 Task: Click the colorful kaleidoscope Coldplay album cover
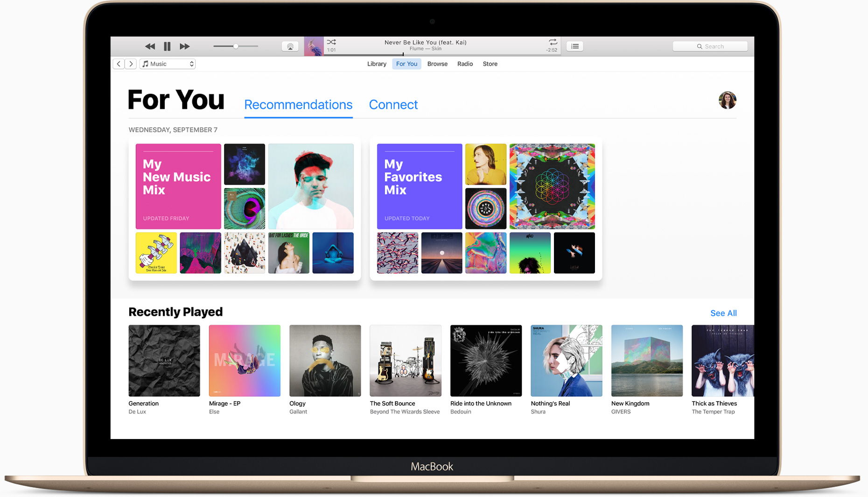pos(552,186)
